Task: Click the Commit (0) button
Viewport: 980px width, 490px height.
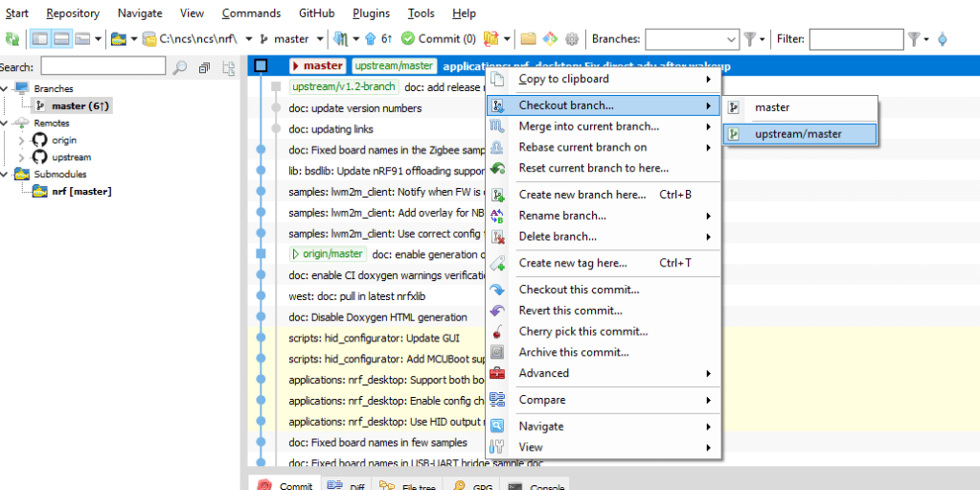Action: pyautogui.click(x=438, y=39)
